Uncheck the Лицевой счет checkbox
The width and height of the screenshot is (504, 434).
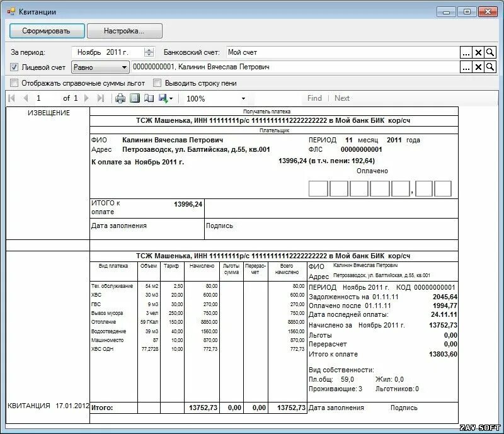tap(14, 67)
